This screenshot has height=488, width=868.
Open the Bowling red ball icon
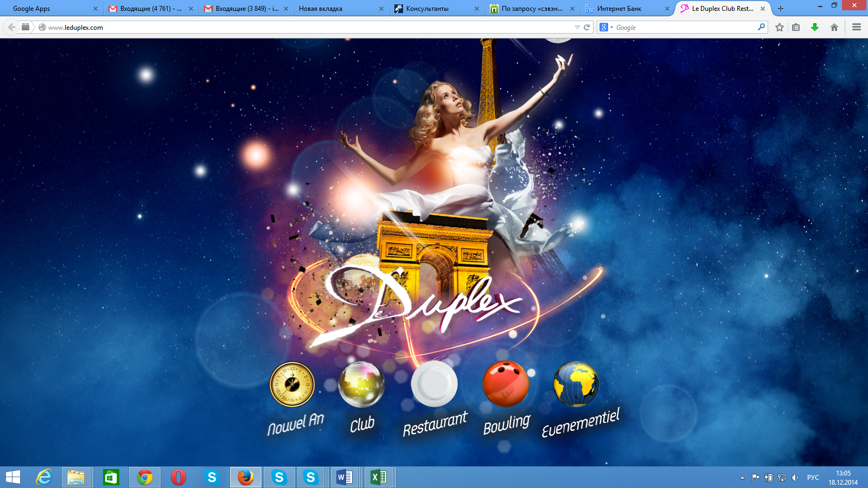pyautogui.click(x=506, y=384)
